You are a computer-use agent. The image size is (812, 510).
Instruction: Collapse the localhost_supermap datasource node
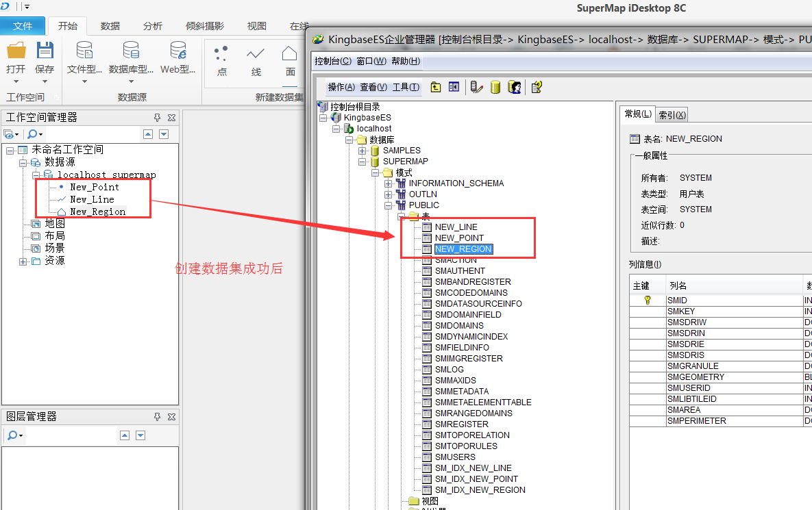pos(36,175)
